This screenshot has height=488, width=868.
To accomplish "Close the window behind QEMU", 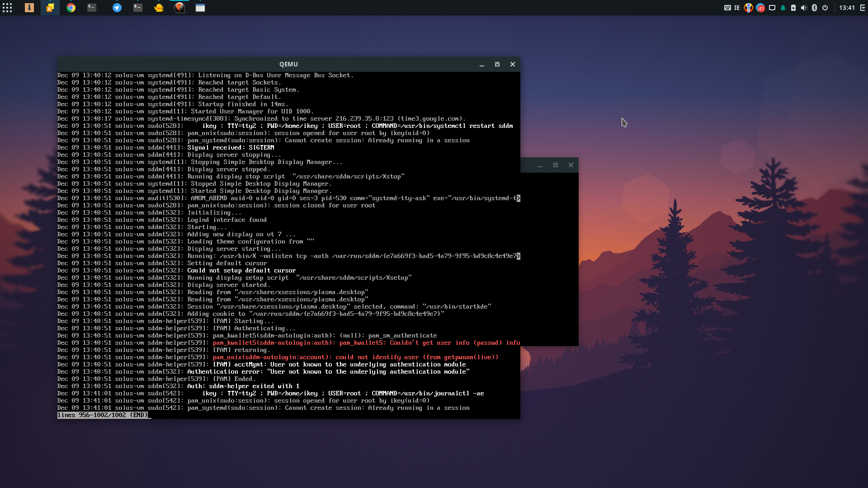I will [x=571, y=165].
